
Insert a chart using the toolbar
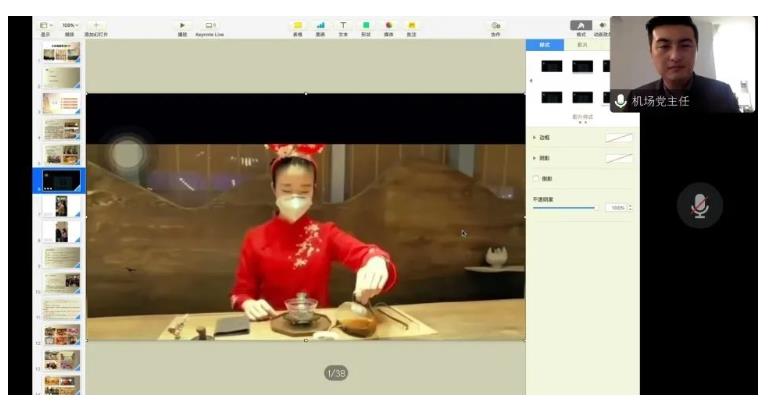coord(320,25)
